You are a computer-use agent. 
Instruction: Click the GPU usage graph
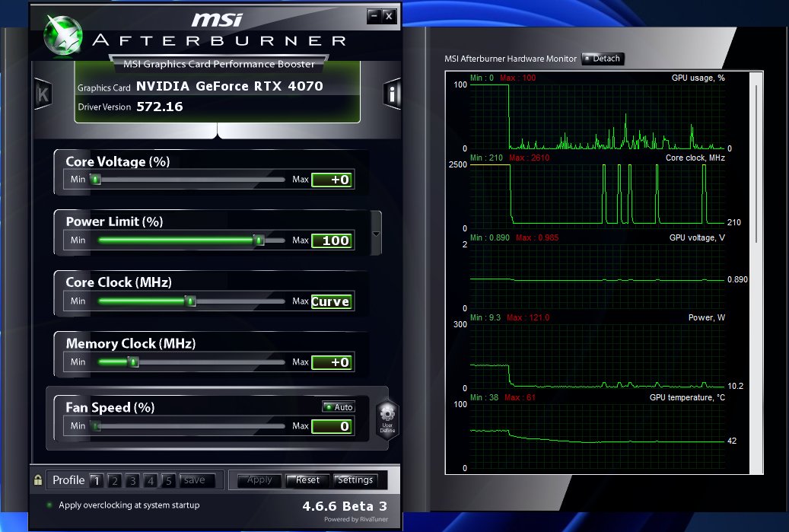pos(597,116)
